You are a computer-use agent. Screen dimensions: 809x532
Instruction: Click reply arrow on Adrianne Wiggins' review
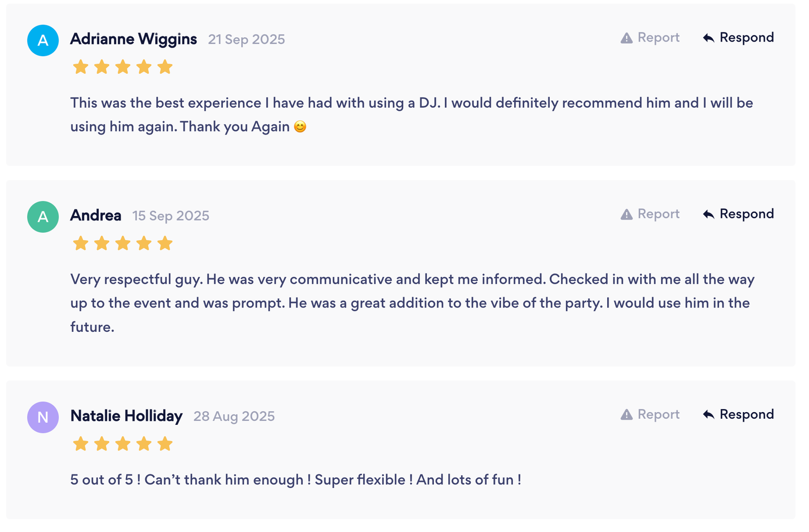coord(708,38)
